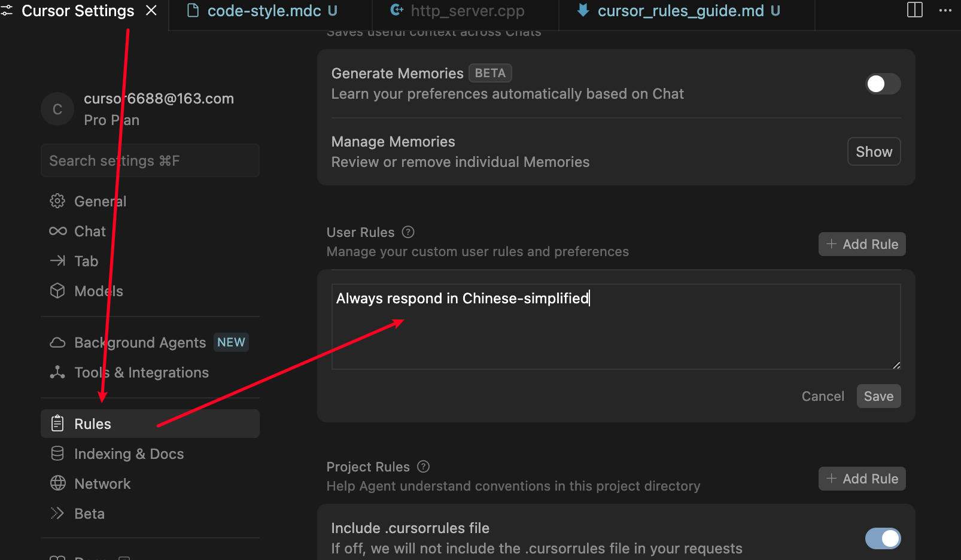961x560 pixels.
Task: Click 'Learn your preferences automatically based on Chat'
Action: [507, 94]
